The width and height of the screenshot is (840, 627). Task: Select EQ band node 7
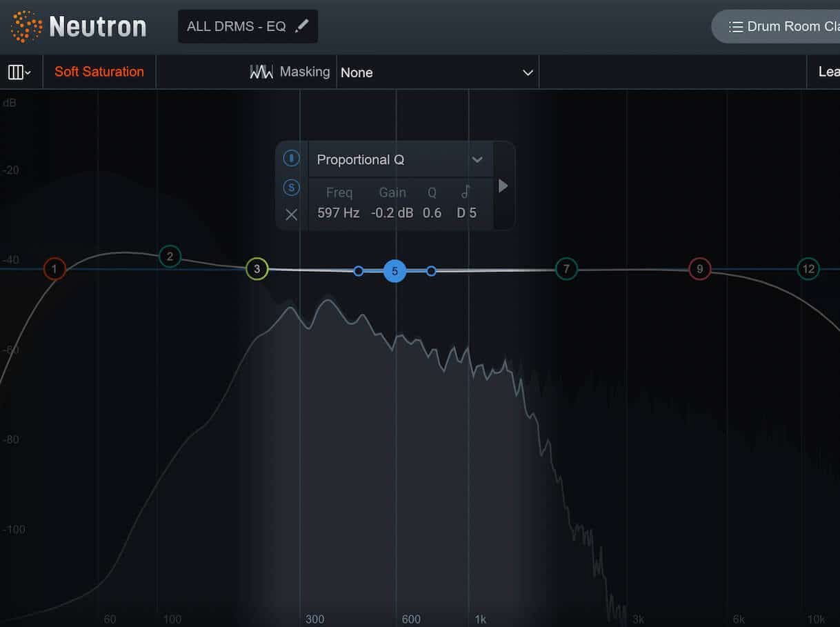566,269
